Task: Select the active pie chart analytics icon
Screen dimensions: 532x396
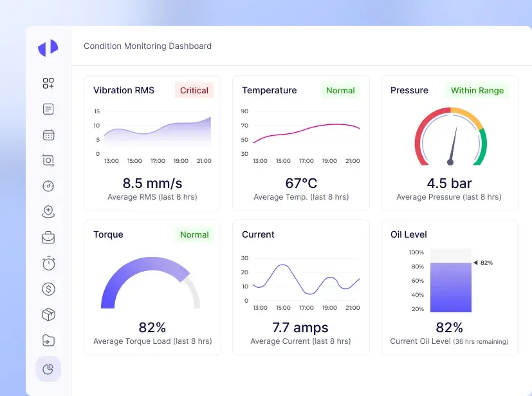Action: (x=48, y=369)
